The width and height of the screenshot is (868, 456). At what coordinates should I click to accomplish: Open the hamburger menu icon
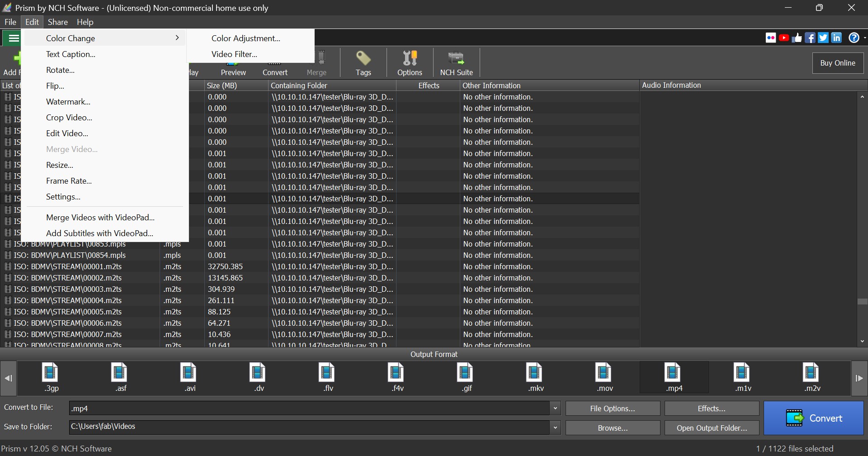click(x=13, y=38)
